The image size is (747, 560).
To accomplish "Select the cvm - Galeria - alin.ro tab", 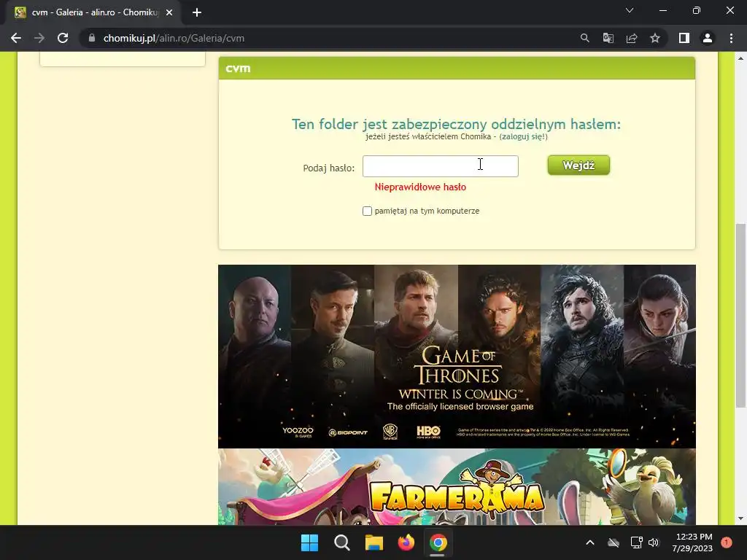I will (93, 12).
